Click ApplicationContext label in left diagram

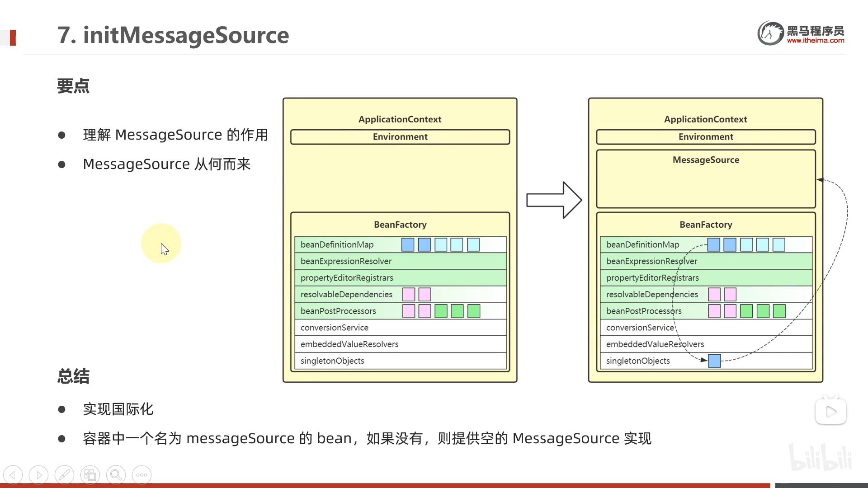click(400, 119)
